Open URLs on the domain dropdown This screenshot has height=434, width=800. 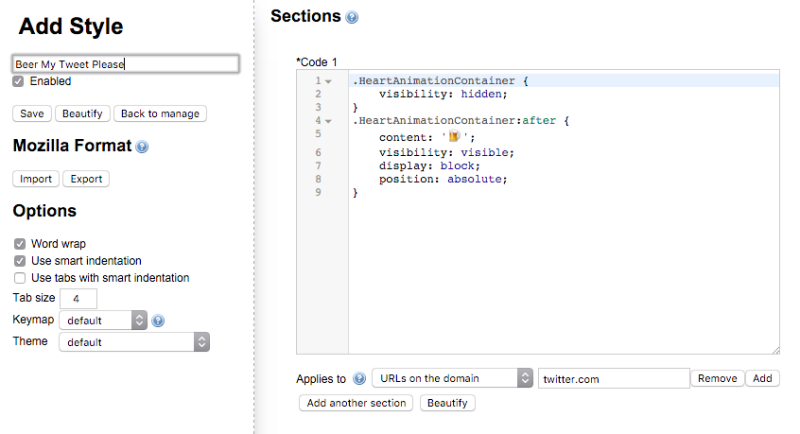[x=452, y=378]
